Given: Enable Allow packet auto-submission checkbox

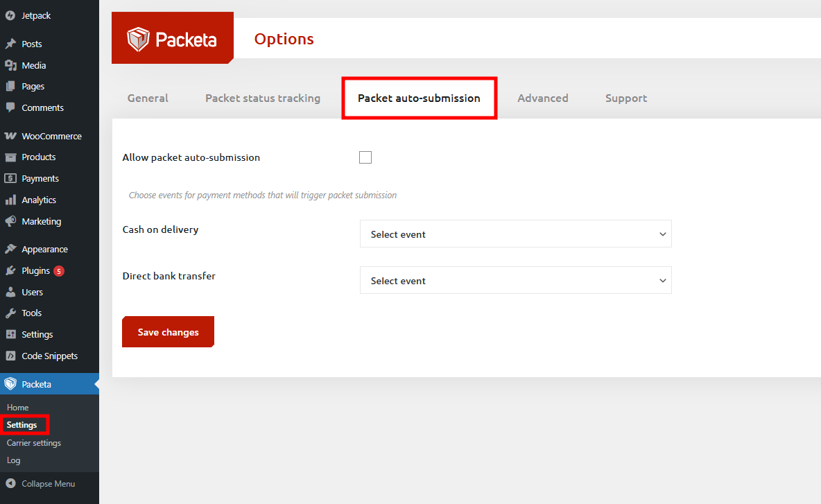Looking at the screenshot, I should click(365, 157).
